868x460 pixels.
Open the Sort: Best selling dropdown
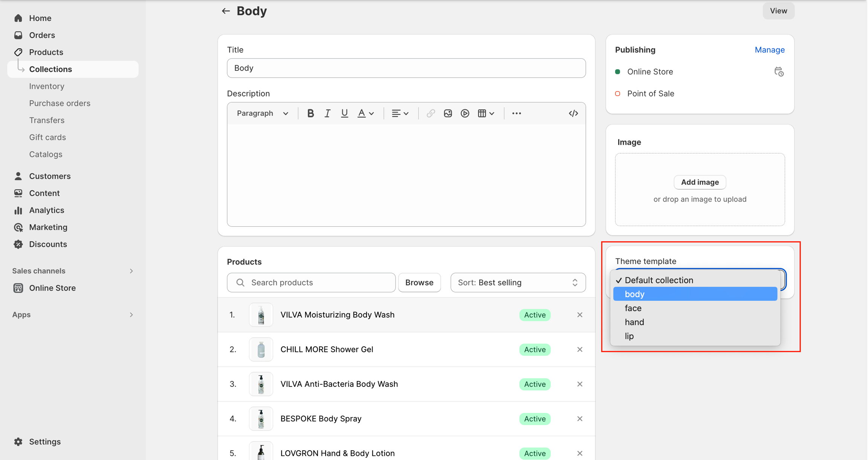[518, 282]
